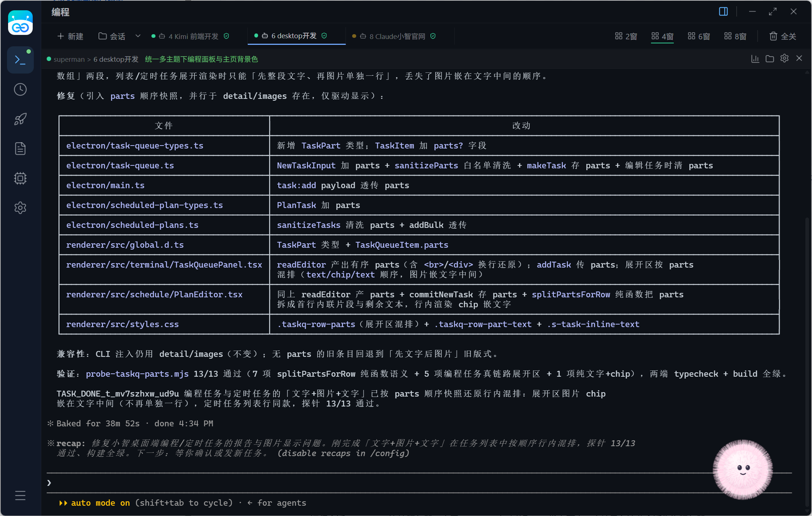Click electron/task-queue-types.ts cell
The height and width of the screenshot is (516, 812).
[x=164, y=146]
